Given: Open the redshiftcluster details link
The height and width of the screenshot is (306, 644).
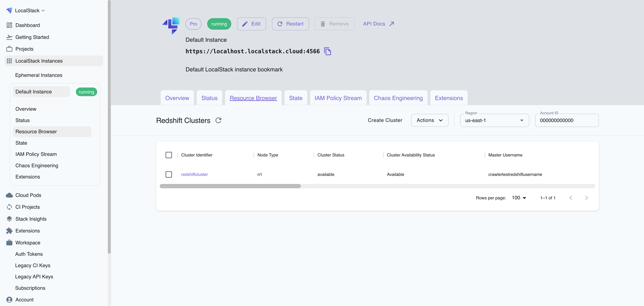Looking at the screenshot, I should pyautogui.click(x=194, y=174).
